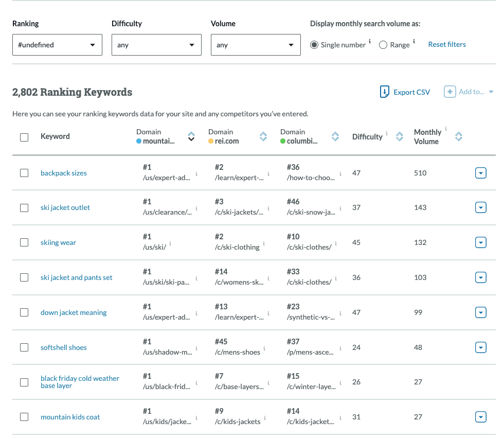Sort by the mountain domain column arrows
Screen dimensions: 504x439
pyautogui.click(x=191, y=136)
